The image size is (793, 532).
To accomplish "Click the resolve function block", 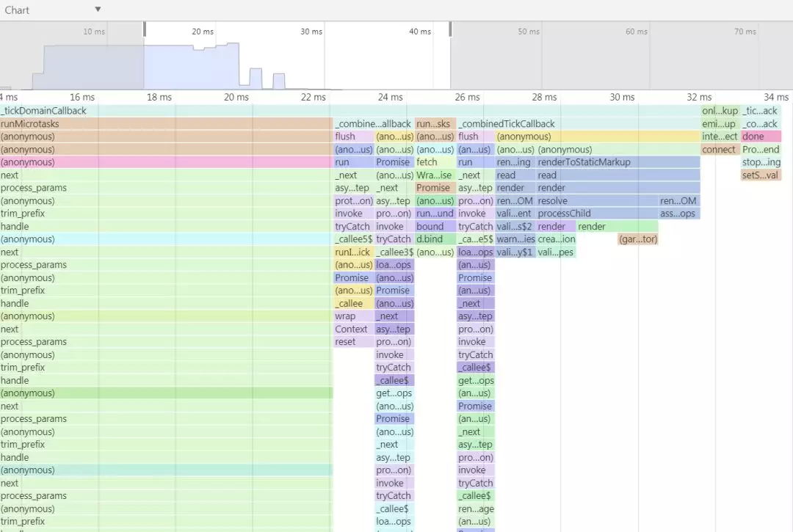I will [x=597, y=200].
